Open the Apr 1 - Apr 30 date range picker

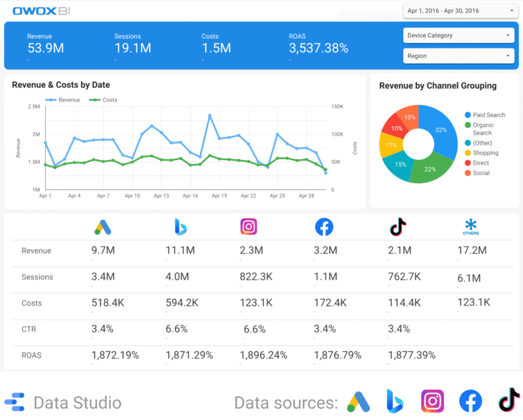460,11
